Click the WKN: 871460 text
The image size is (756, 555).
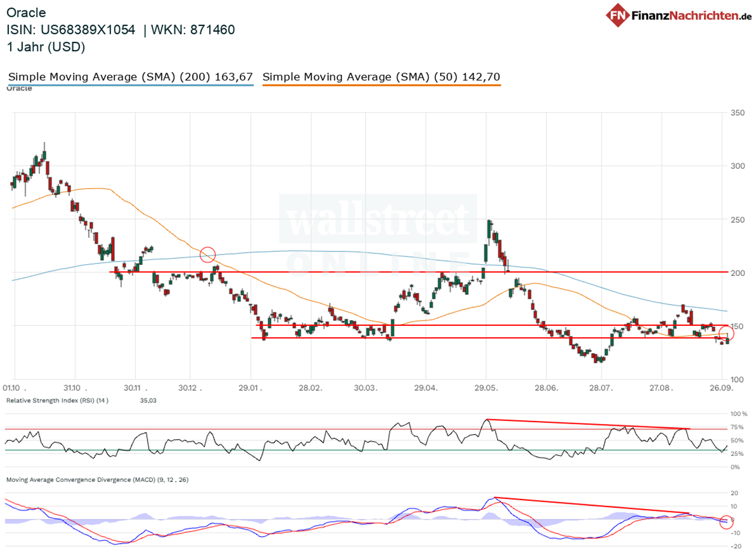194,30
